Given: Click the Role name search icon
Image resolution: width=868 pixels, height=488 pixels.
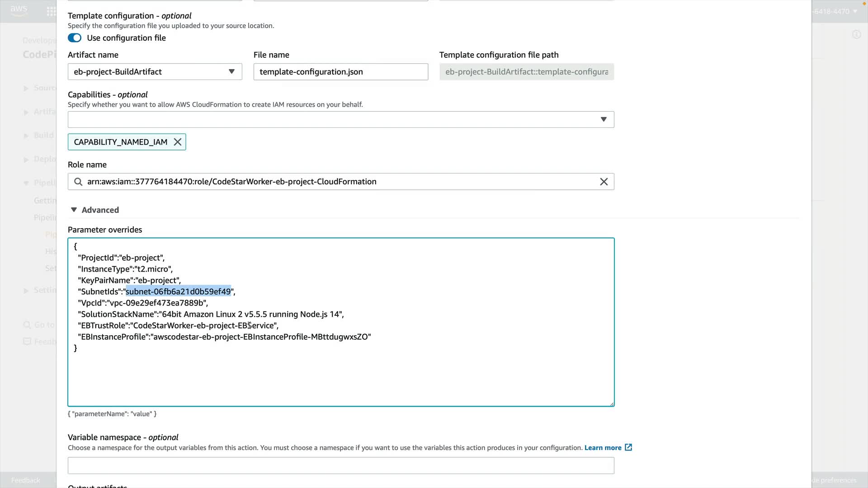Looking at the screenshot, I should (x=78, y=182).
